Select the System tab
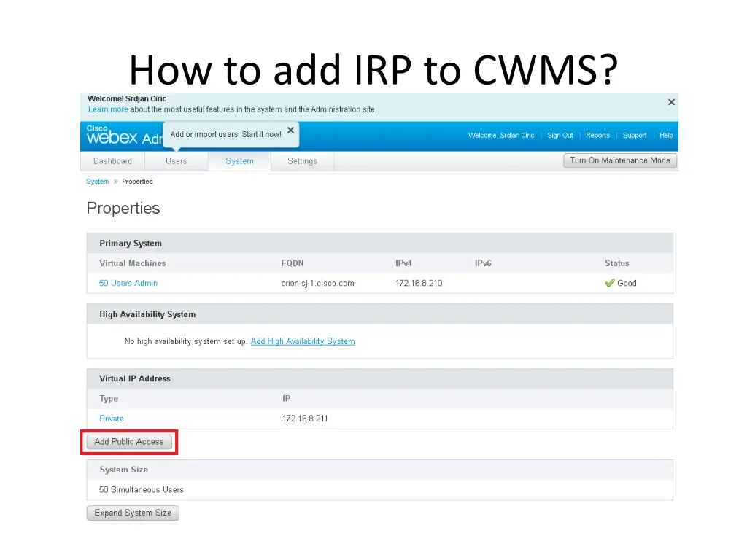Image resolution: width=747 pixels, height=560 pixels. (239, 161)
